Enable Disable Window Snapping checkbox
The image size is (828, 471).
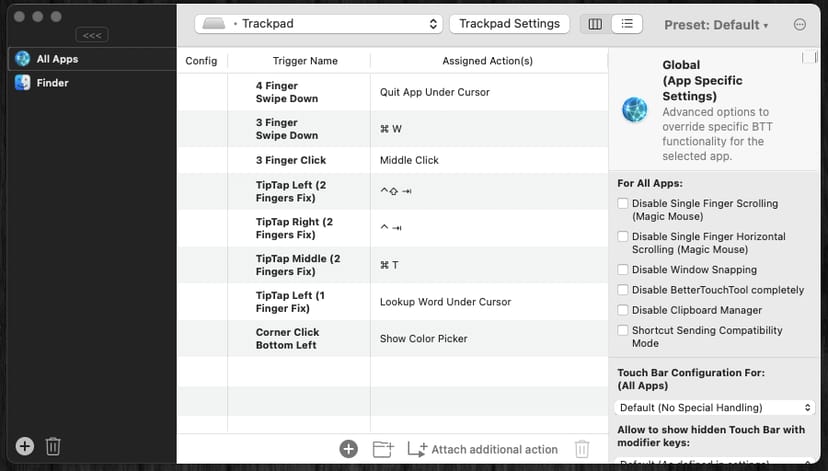click(x=623, y=270)
